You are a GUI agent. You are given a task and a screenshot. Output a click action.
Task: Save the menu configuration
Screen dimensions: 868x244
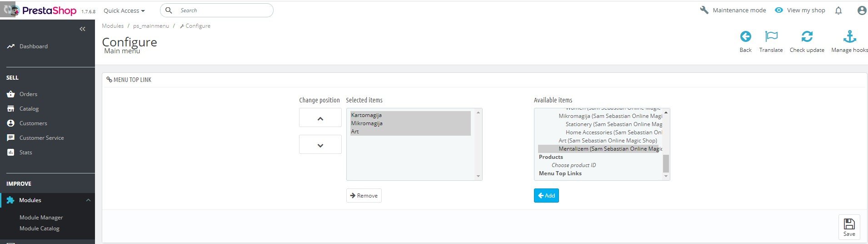[x=849, y=227]
